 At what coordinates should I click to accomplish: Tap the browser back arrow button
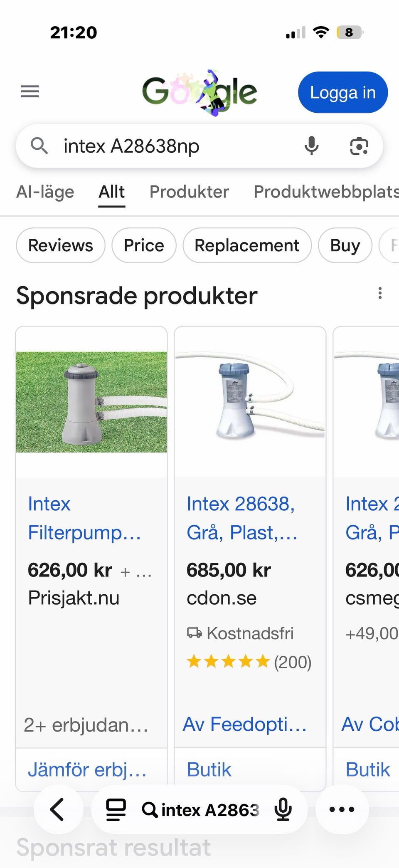tap(58, 809)
